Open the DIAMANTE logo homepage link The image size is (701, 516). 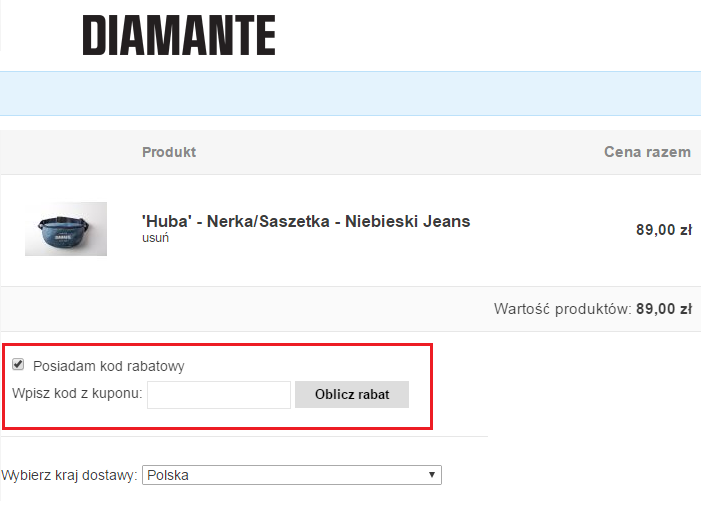coord(179,35)
